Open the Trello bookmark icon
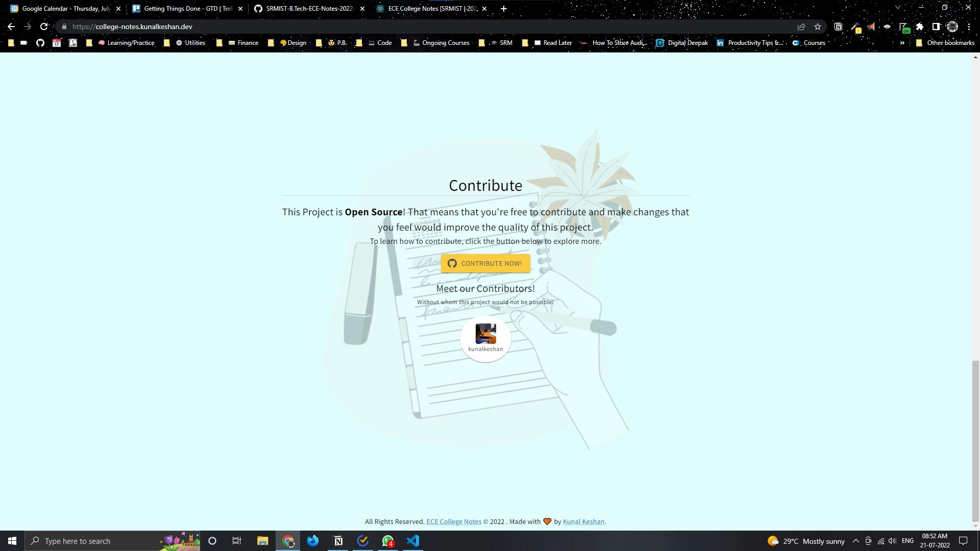 (73, 43)
